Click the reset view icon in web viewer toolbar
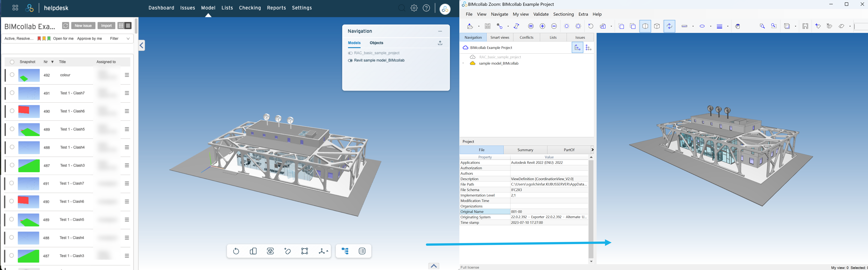Viewport: 868px width, 270px height. coord(236,251)
